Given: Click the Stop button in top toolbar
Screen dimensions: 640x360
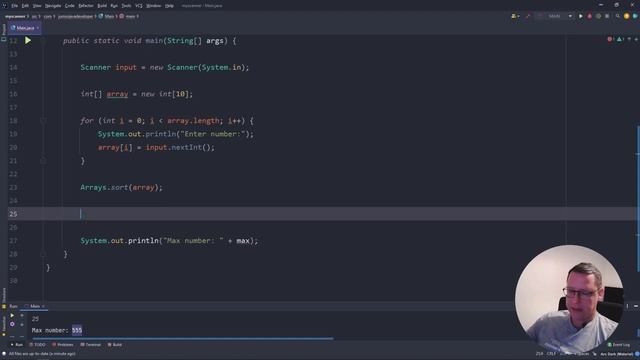Looking at the screenshot, I should (607, 16).
